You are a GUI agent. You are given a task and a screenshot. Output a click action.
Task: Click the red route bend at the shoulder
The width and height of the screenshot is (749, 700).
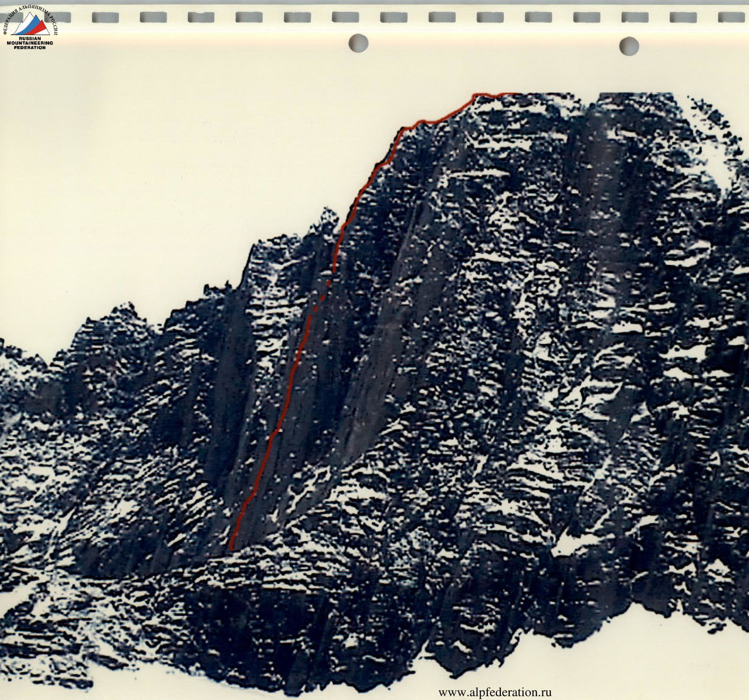[403, 129]
